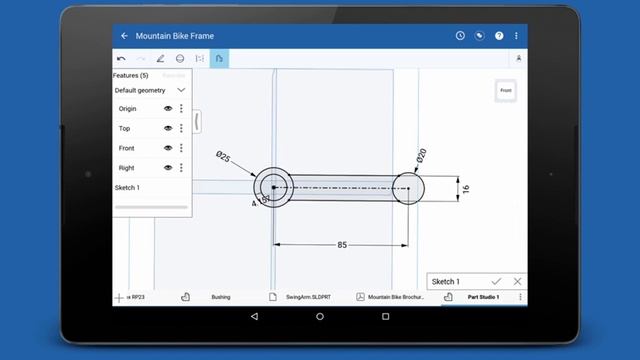Confirm Sketch 1 with the checkmark
Screen dimensions: 640x360
click(496, 282)
